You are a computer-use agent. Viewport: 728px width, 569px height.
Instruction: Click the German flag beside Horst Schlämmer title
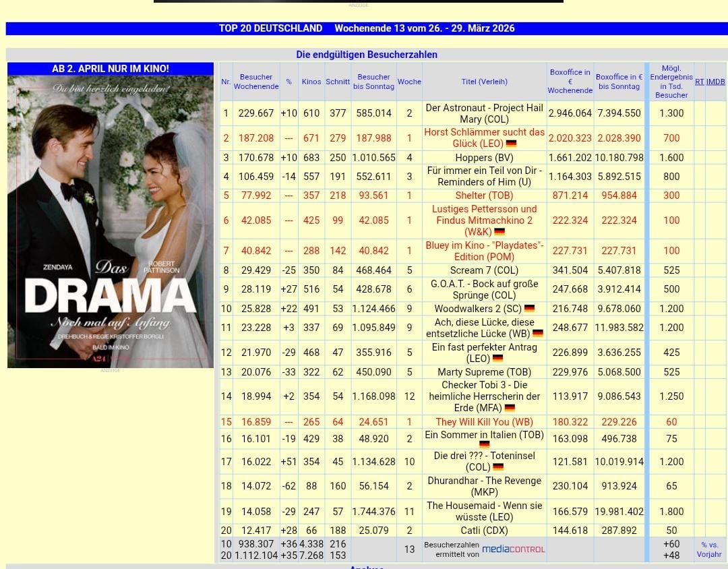(x=511, y=144)
